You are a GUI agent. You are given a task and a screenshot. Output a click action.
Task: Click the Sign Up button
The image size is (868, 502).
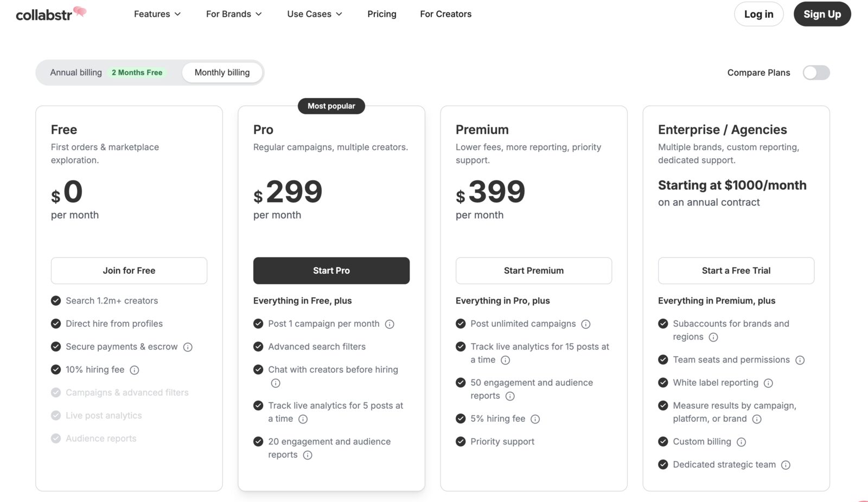tap(822, 14)
